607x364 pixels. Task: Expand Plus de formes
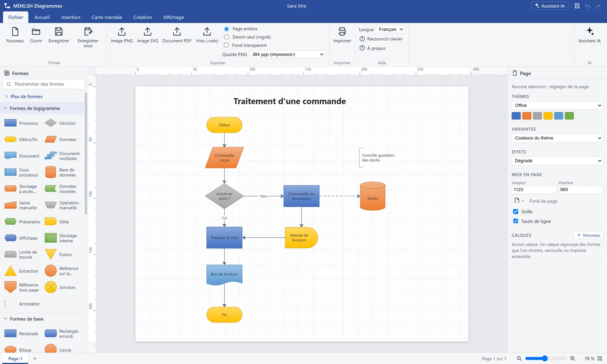point(27,97)
